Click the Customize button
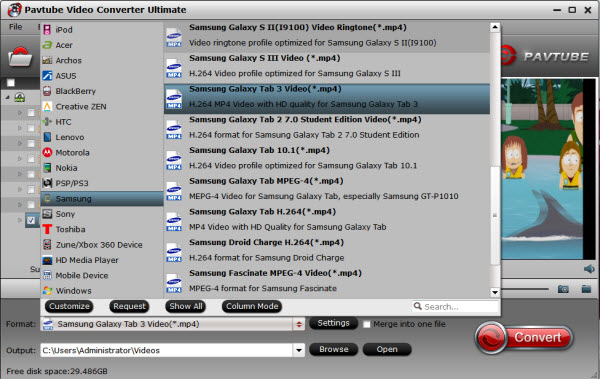 [x=69, y=306]
